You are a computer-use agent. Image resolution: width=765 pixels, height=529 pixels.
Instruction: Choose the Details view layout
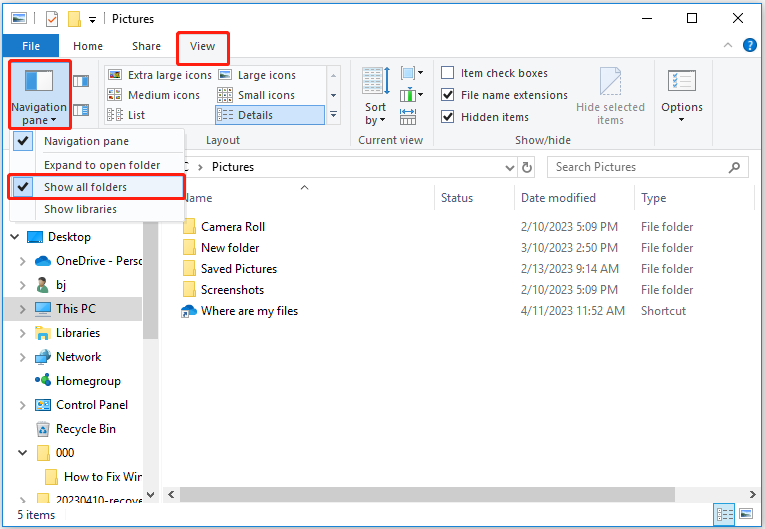coord(256,115)
